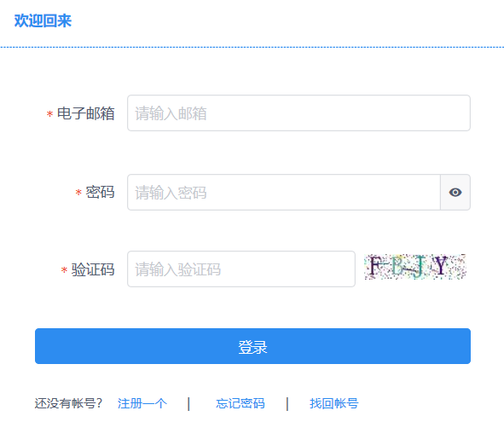Click the red asterisk beside 电子邮箱
This screenshot has height=422, width=504.
point(49,113)
